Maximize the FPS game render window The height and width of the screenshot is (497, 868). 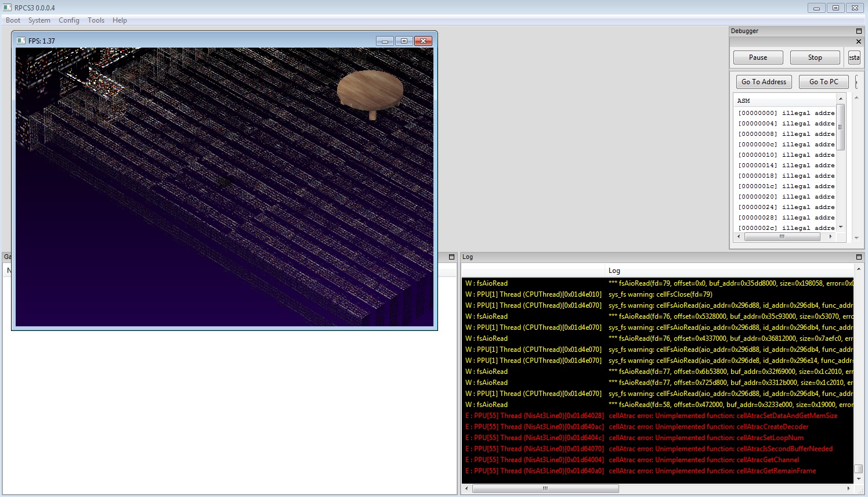404,41
